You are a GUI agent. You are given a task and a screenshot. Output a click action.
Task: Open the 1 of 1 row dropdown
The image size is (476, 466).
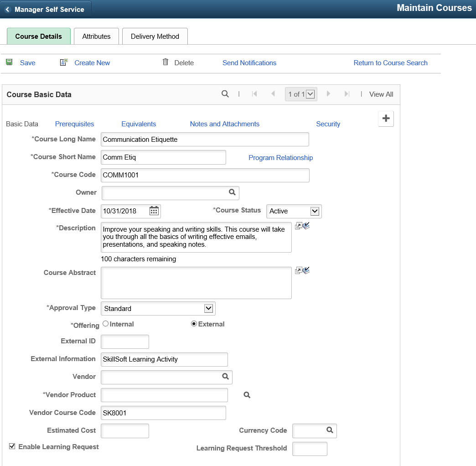coord(301,94)
